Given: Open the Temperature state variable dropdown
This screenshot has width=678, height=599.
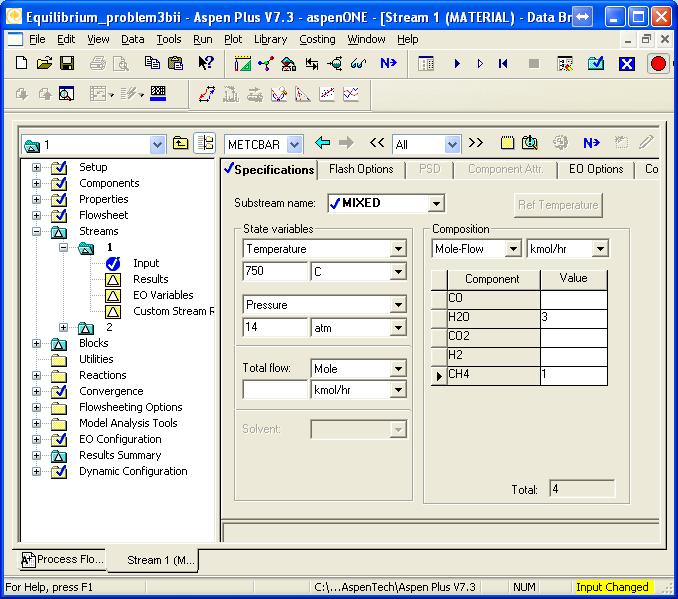Looking at the screenshot, I should pos(398,249).
